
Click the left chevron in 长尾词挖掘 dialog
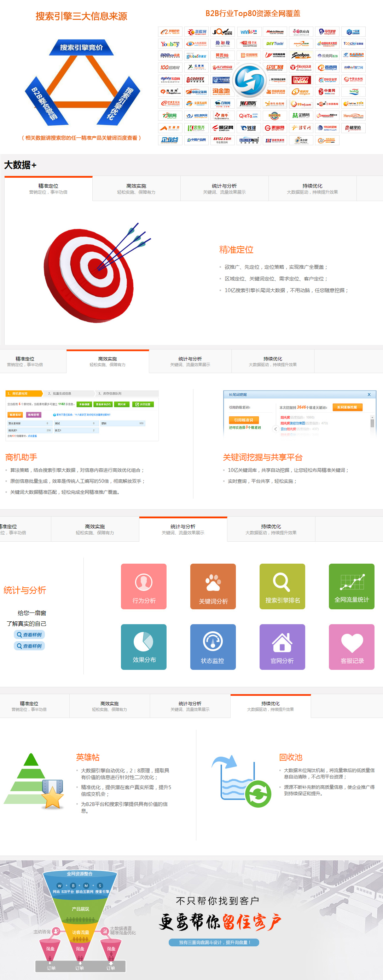click(275, 429)
